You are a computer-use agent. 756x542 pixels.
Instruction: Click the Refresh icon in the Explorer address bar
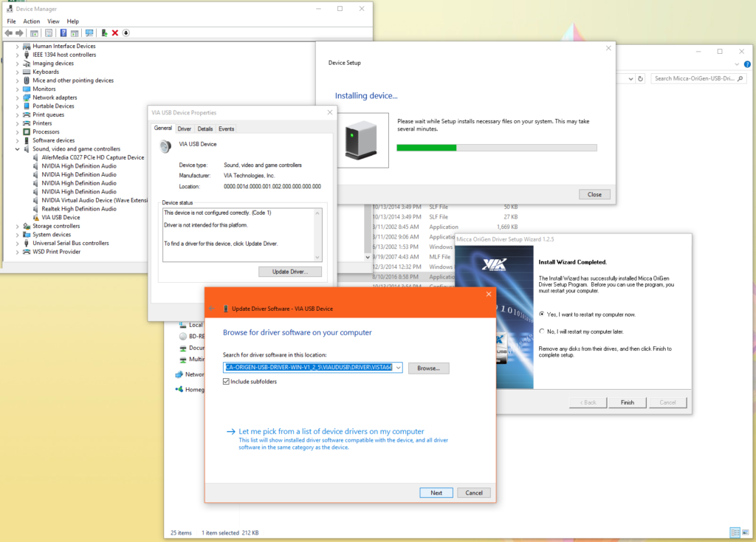click(640, 78)
